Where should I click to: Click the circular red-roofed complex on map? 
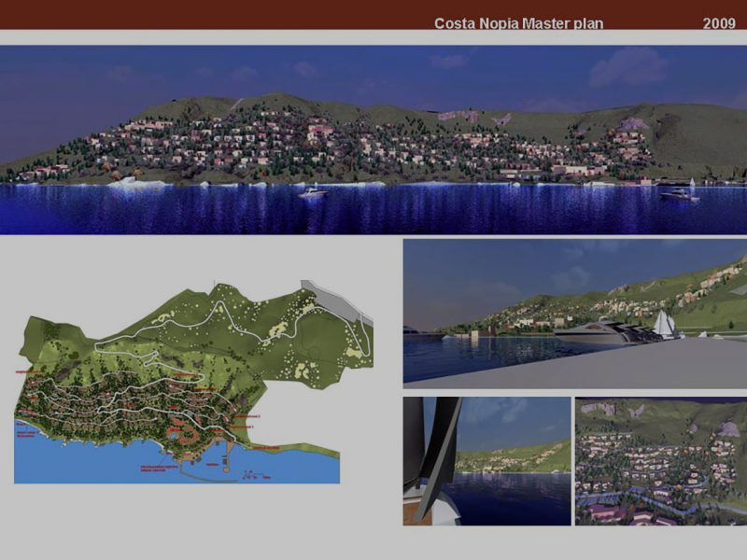click(183, 432)
